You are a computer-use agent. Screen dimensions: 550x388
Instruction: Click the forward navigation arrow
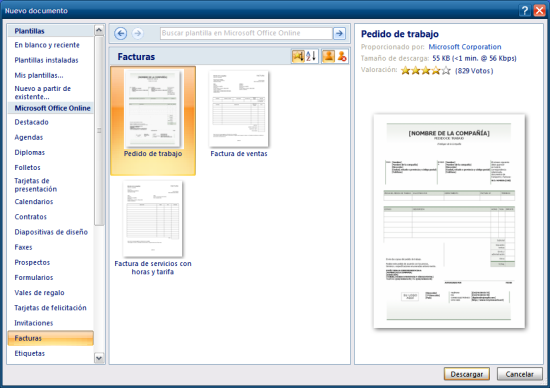coord(138,33)
